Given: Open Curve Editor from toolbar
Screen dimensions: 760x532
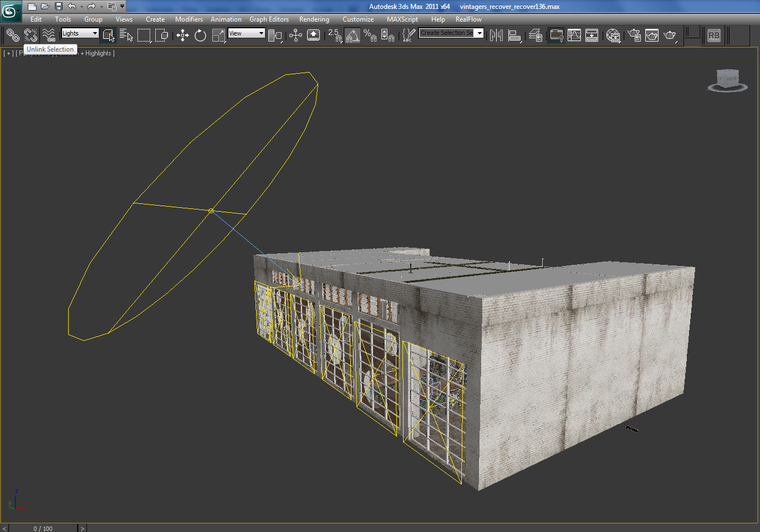Looking at the screenshot, I should [x=574, y=35].
